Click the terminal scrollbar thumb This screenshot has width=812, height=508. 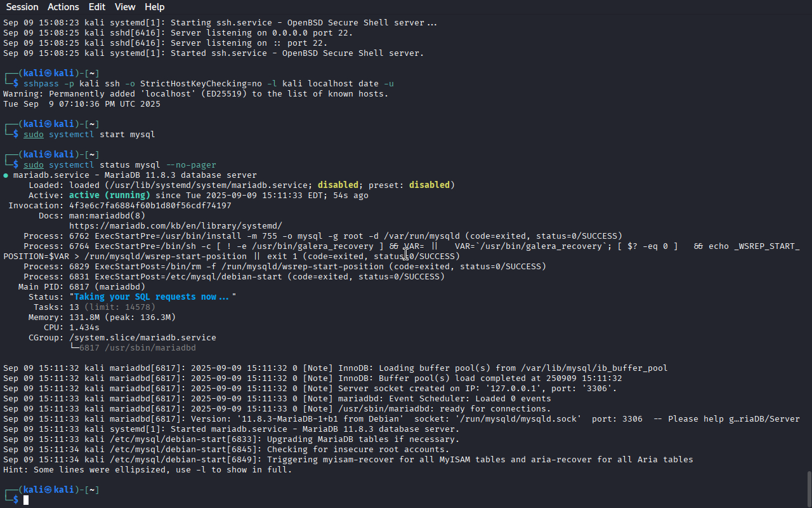click(809, 489)
